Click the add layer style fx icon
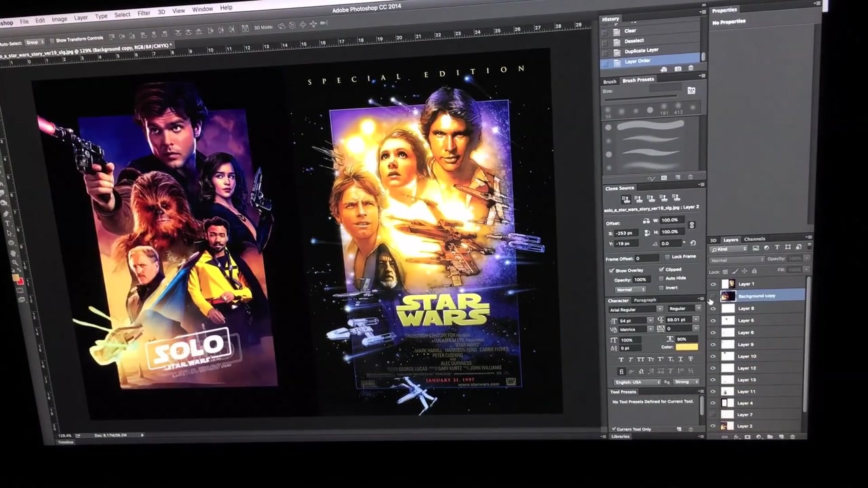Image resolution: width=868 pixels, height=488 pixels. [x=736, y=437]
